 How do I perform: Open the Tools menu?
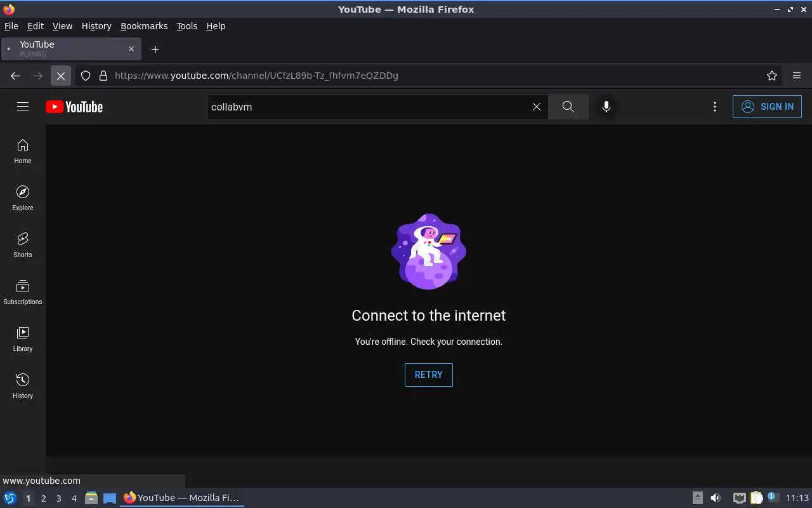click(x=187, y=26)
